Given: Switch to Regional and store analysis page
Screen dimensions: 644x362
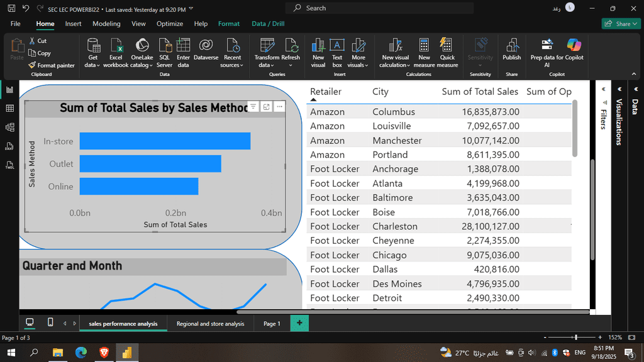Looking at the screenshot, I should tap(210, 324).
